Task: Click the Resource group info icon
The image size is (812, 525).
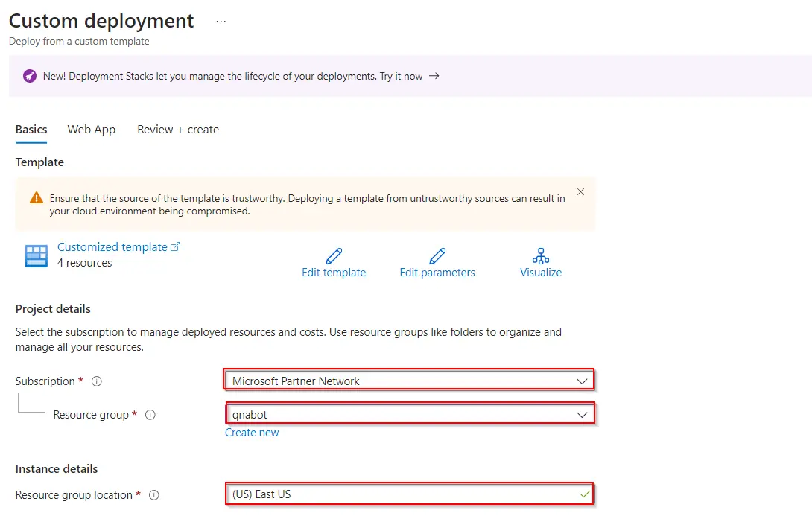Action: pyautogui.click(x=150, y=415)
